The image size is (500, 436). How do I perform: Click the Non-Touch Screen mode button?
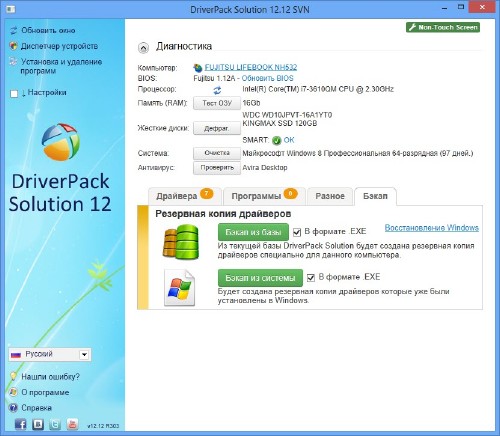443,27
